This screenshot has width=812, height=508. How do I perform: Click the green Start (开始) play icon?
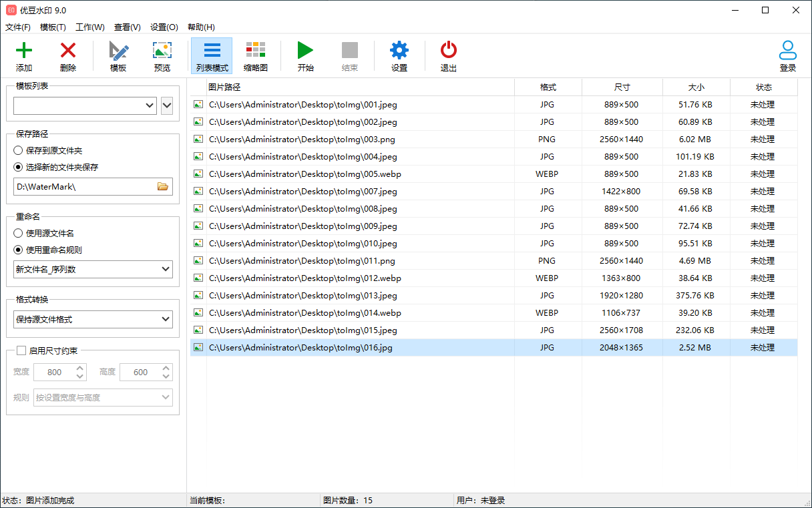[306, 50]
